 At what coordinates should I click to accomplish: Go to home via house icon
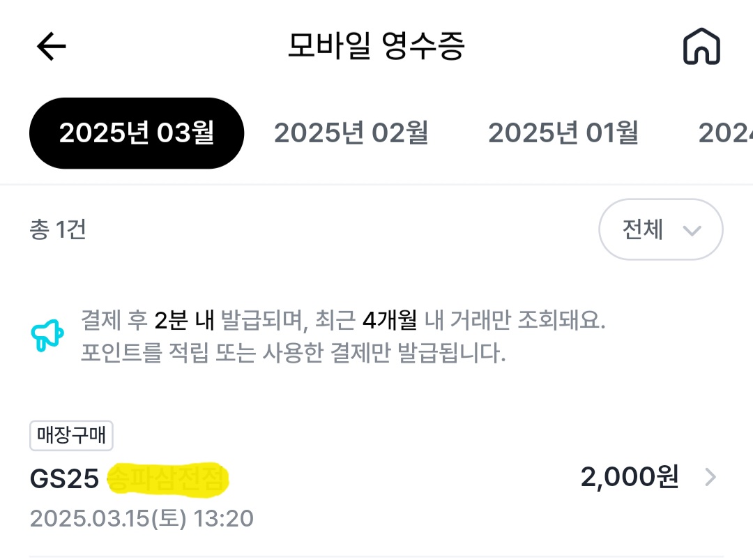pyautogui.click(x=701, y=47)
